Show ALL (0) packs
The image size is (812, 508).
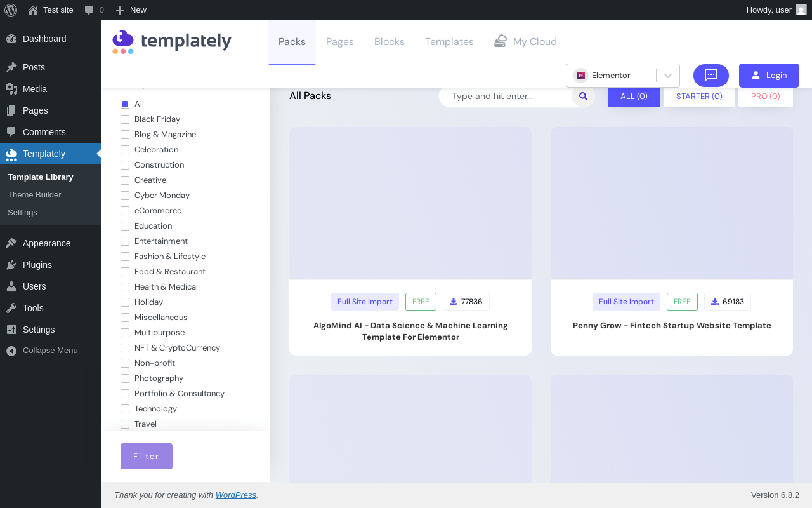pyautogui.click(x=634, y=97)
